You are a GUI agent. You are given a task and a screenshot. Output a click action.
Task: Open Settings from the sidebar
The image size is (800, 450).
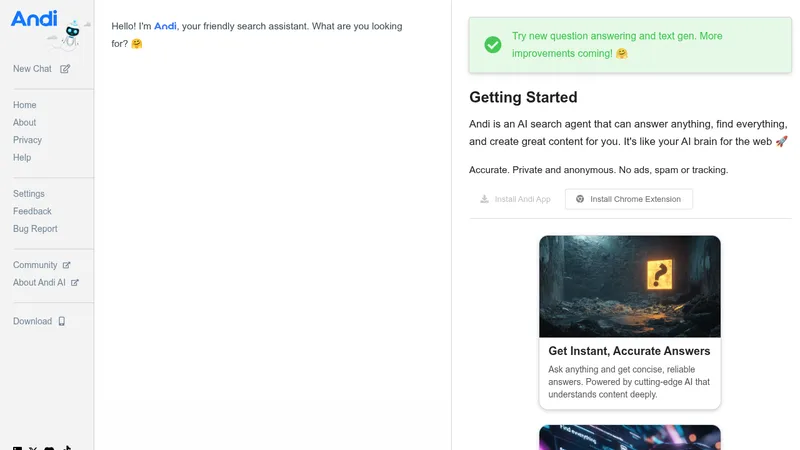pyautogui.click(x=29, y=194)
